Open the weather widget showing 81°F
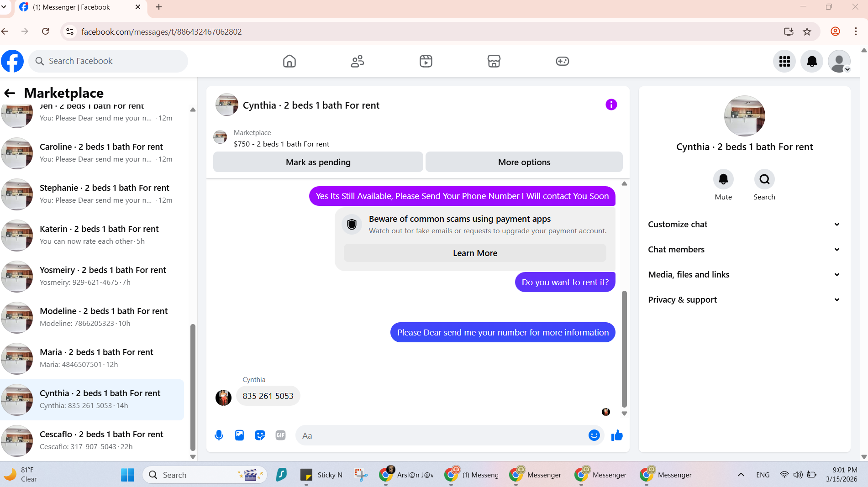Screen dimensions: 868x487 point(21,475)
